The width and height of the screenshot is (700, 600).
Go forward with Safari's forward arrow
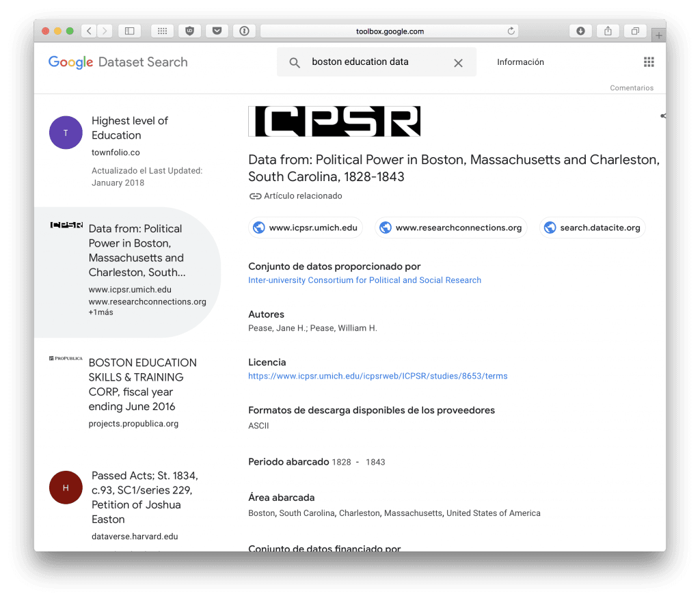coord(105,31)
